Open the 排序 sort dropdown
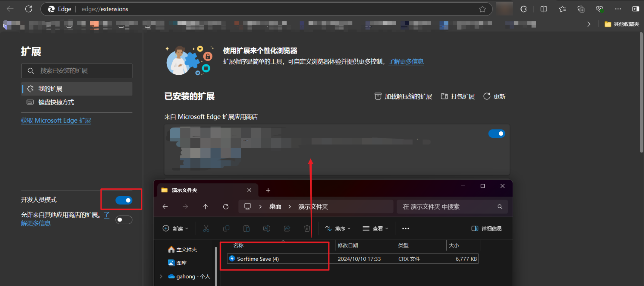644x286 pixels. click(x=338, y=228)
